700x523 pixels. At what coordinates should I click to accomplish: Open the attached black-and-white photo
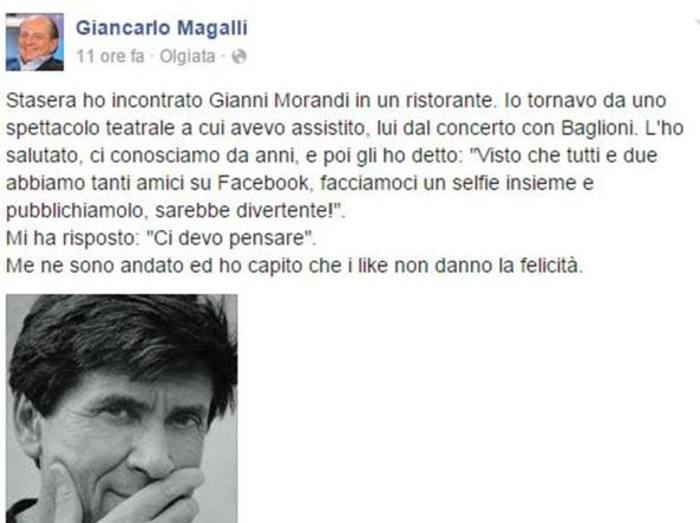[121, 408]
